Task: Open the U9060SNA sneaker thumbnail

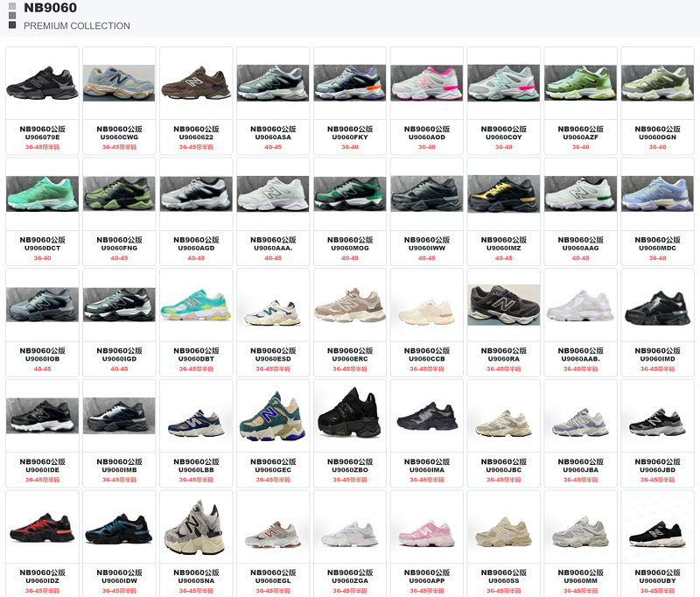Action: [196, 527]
